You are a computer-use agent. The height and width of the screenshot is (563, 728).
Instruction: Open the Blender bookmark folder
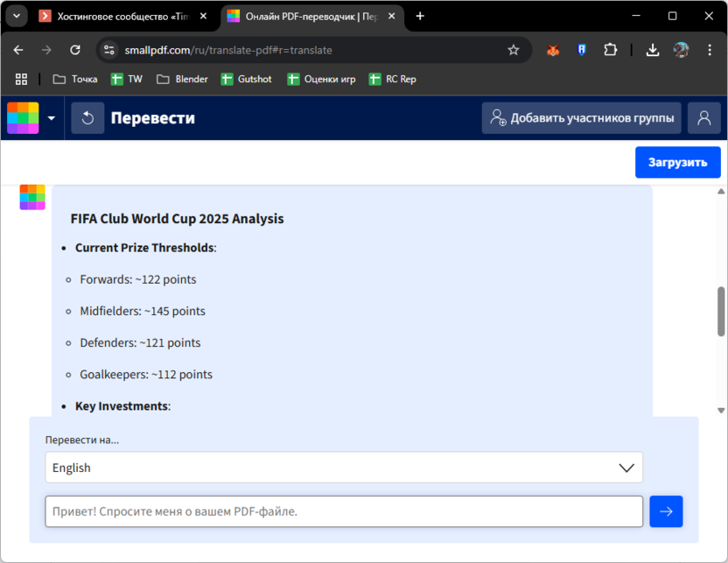[183, 80]
